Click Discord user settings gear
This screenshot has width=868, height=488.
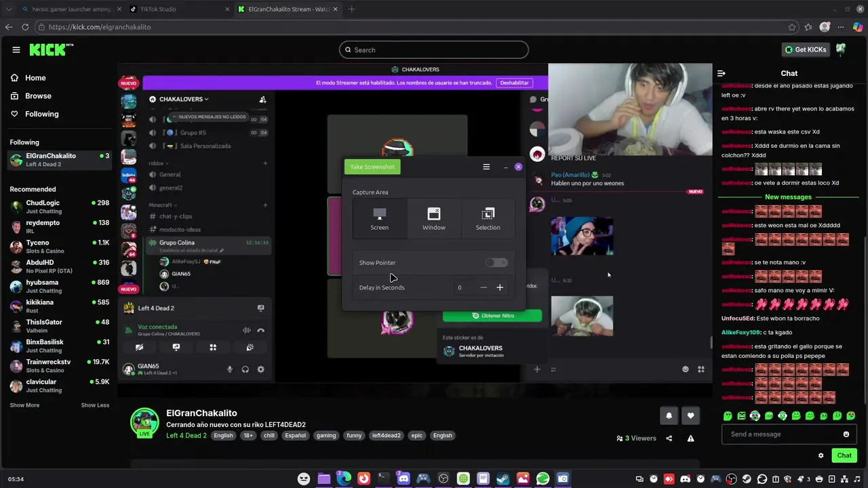(x=260, y=369)
